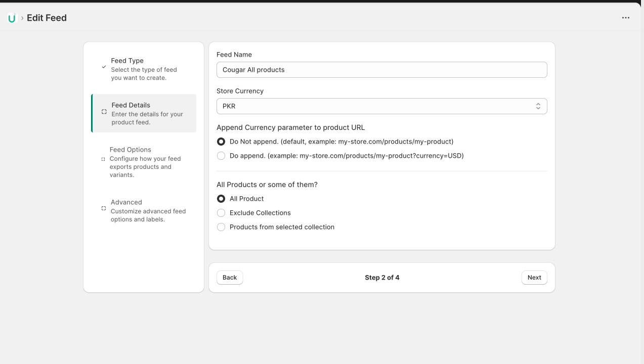Click the step icon beside Feed Options
Screen dimensions: 644x364
point(103,159)
